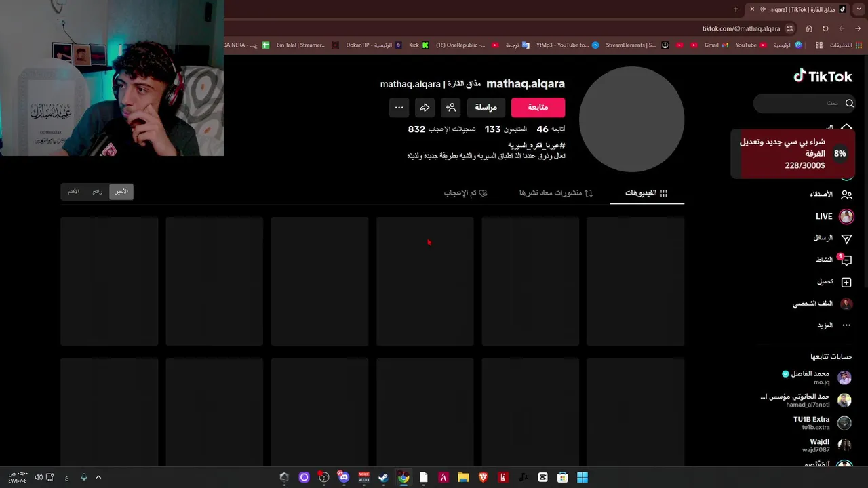This screenshot has height=488, width=868.
Task: Open the StreamElements bookmark
Action: coord(637,45)
